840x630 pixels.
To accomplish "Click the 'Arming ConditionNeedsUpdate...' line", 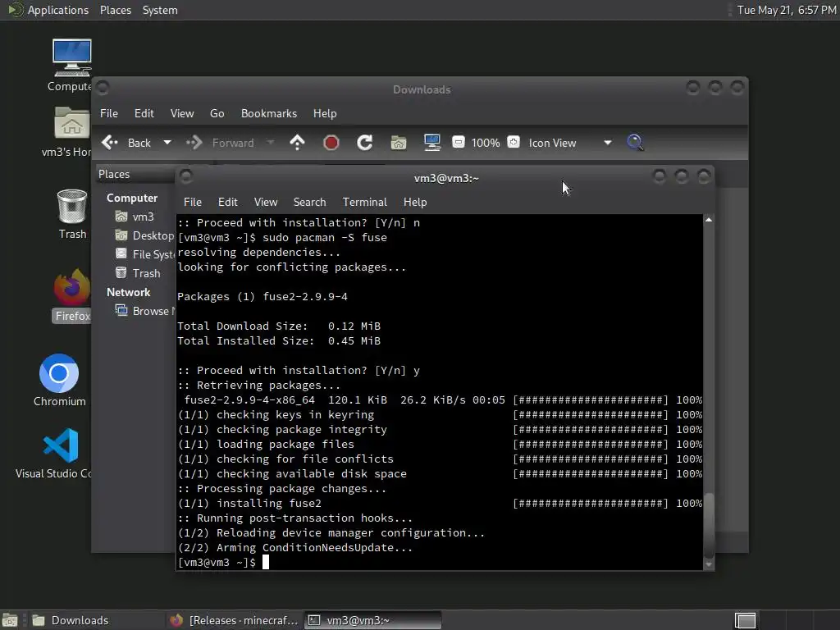I will click(295, 547).
